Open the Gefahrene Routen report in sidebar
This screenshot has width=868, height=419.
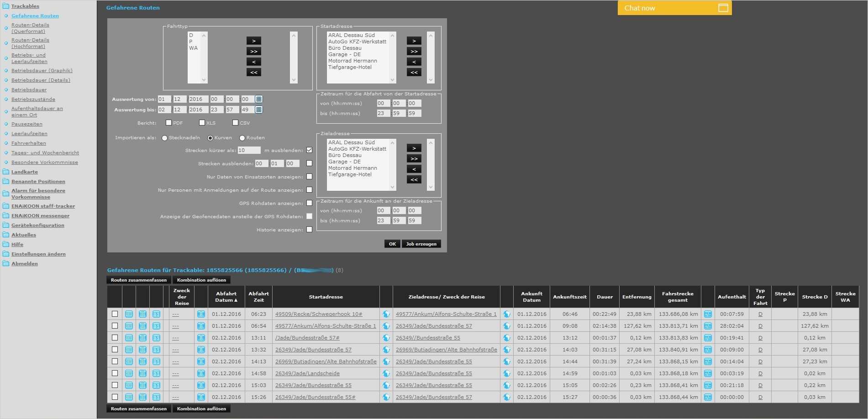35,16
